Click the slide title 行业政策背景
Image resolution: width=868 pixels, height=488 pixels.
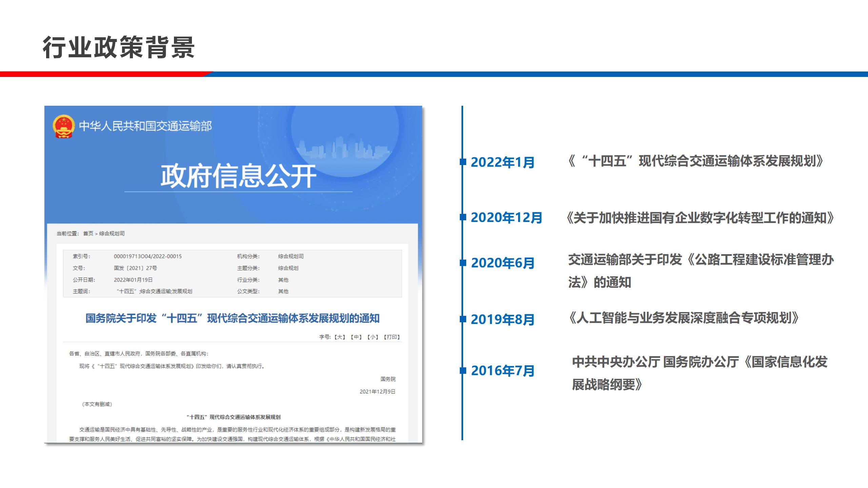(x=119, y=47)
